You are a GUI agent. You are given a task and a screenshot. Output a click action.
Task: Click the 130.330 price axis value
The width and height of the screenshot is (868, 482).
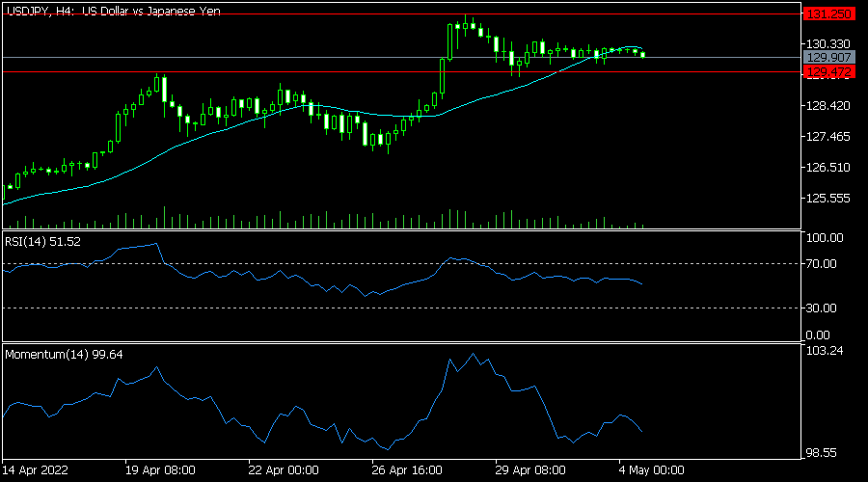[827, 44]
